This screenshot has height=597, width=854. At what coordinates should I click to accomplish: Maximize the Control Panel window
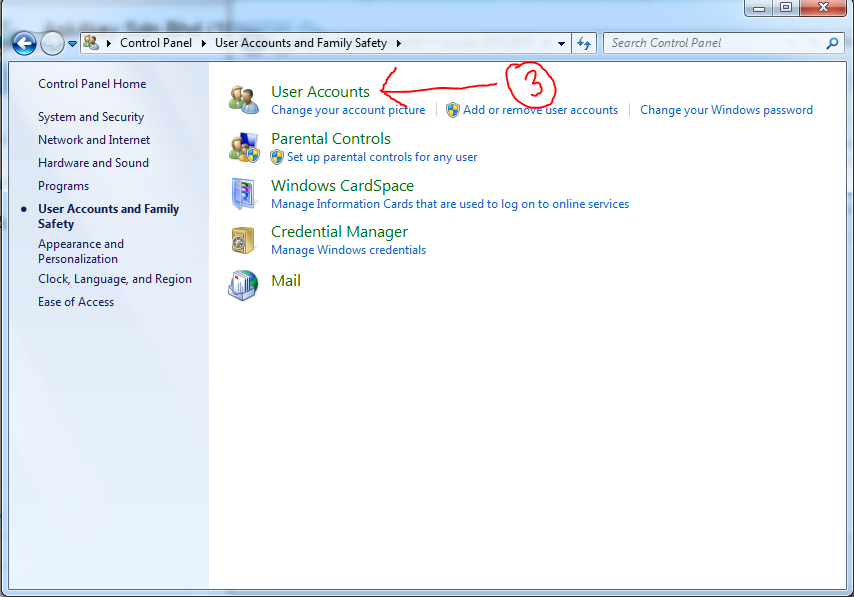click(x=786, y=8)
